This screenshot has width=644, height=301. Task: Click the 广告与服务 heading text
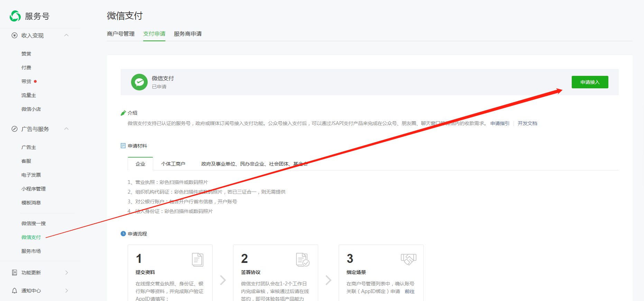pos(35,129)
